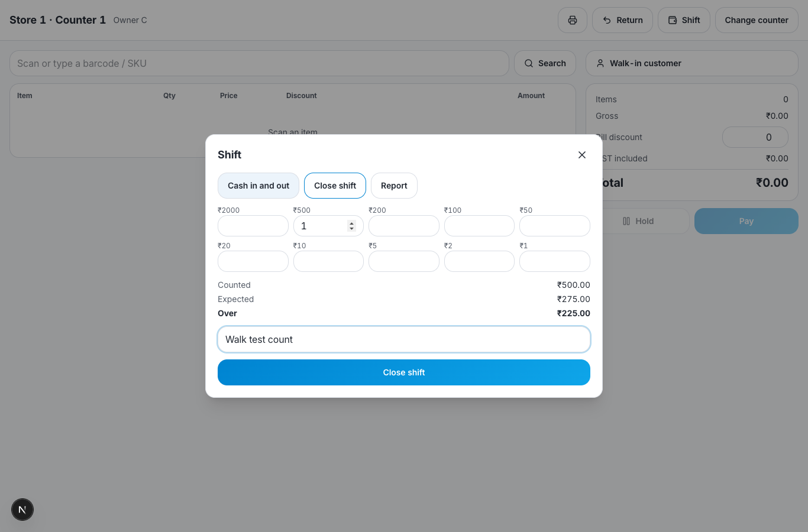Click the Pay button
Viewport: 808px width, 532px height.
[746, 221]
